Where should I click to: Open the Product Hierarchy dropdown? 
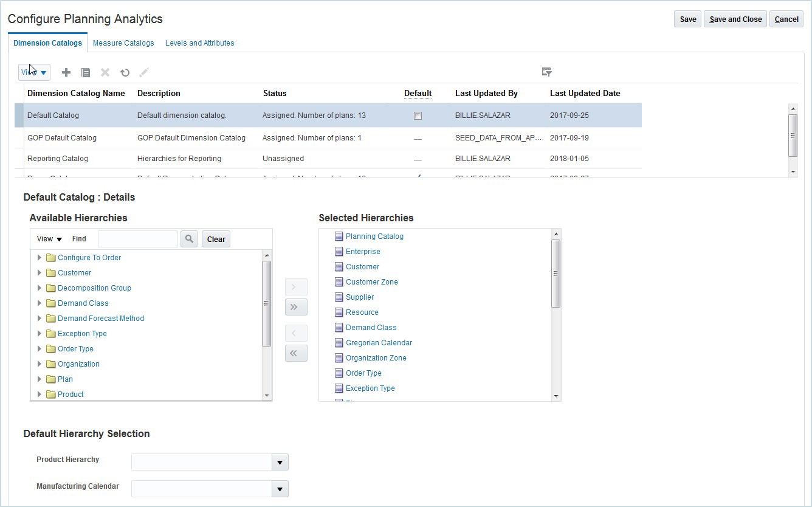(280, 462)
